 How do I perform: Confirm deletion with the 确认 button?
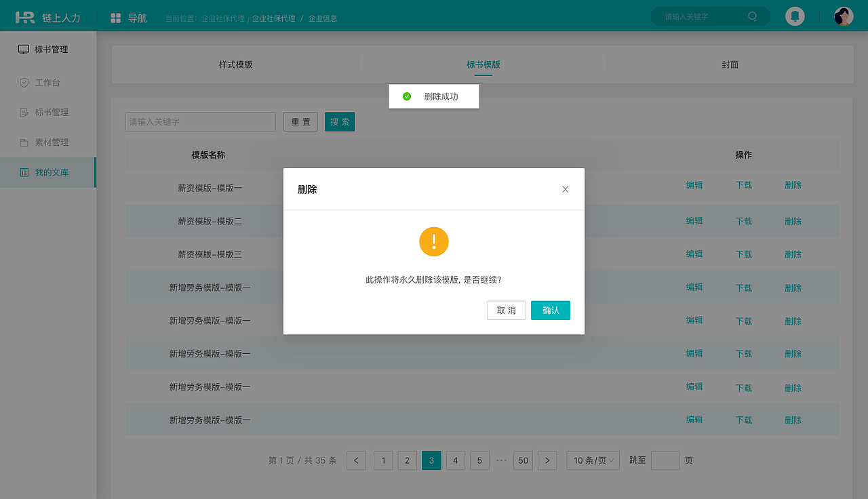(x=550, y=310)
